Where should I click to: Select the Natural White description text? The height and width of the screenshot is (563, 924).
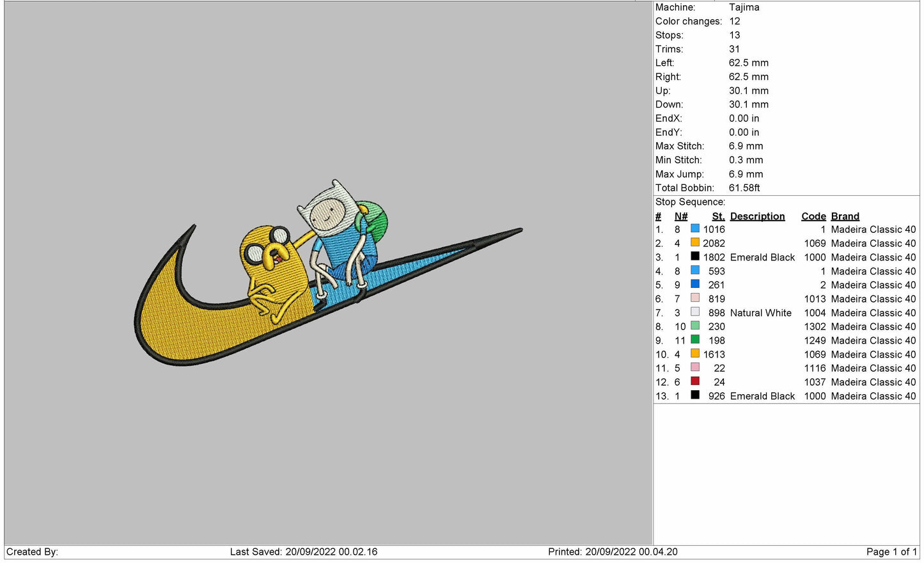(760, 313)
